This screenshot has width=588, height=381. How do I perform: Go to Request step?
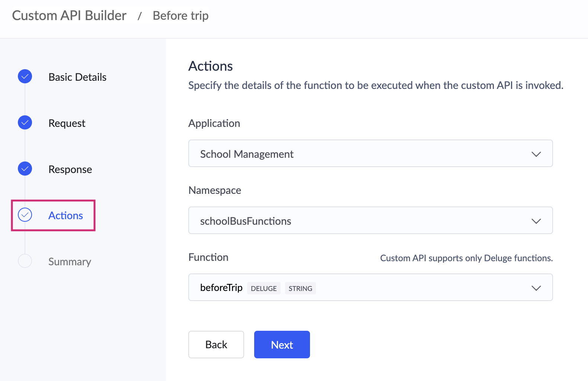pos(67,123)
